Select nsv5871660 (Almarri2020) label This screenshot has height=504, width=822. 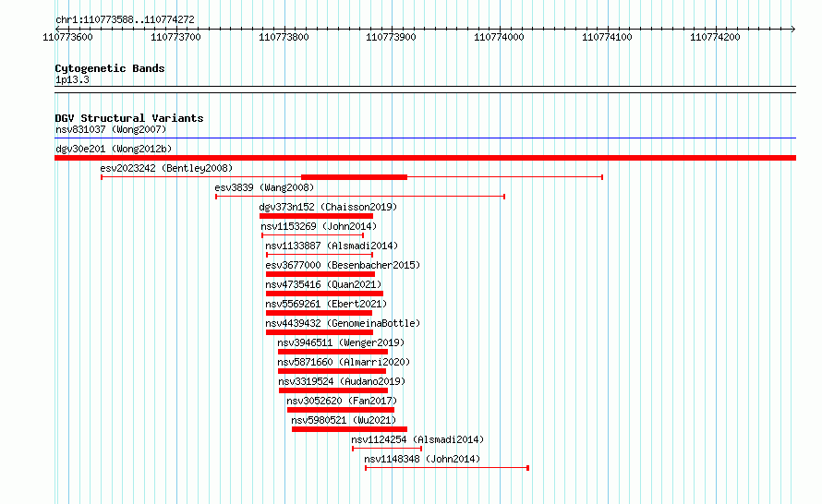pyautogui.click(x=344, y=362)
